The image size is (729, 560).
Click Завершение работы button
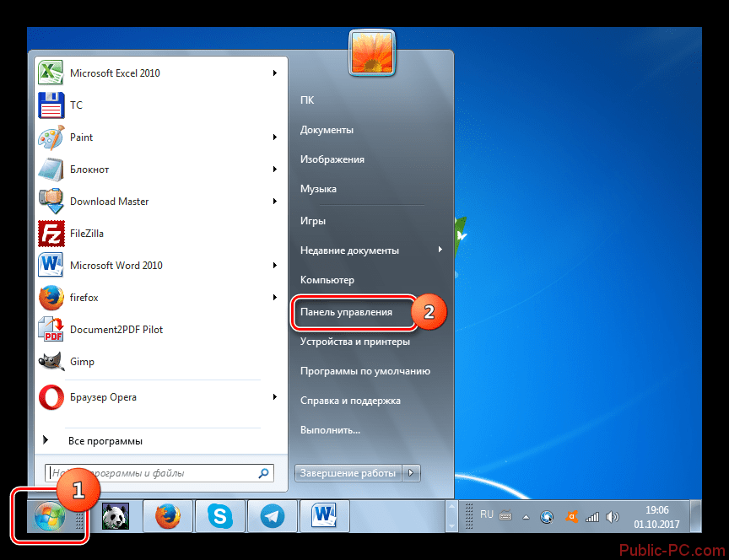348,473
